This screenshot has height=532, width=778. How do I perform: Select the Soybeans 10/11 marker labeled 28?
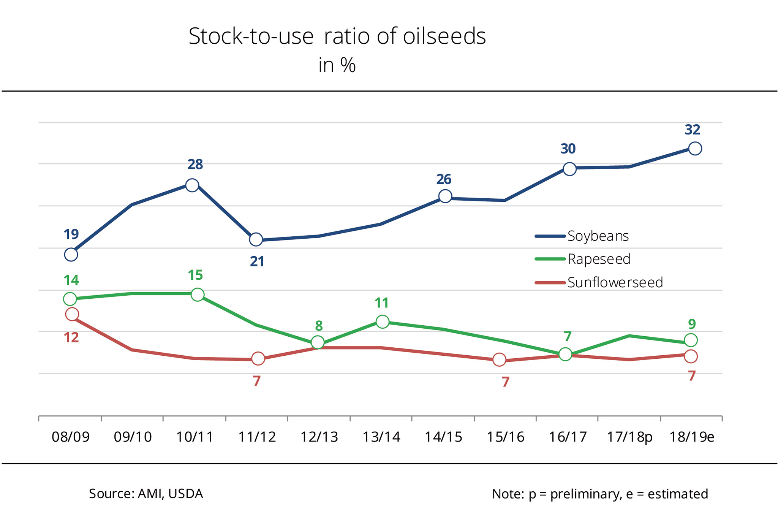(x=192, y=185)
